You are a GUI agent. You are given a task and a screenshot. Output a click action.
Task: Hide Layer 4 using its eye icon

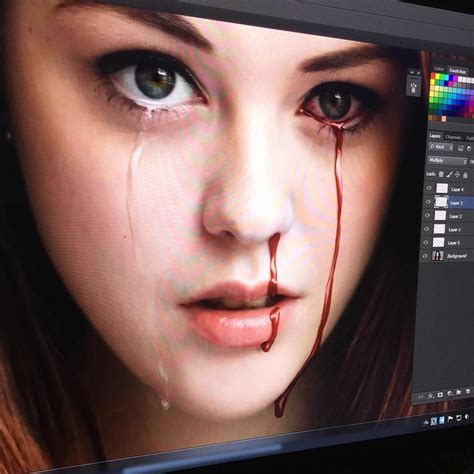tap(429, 188)
